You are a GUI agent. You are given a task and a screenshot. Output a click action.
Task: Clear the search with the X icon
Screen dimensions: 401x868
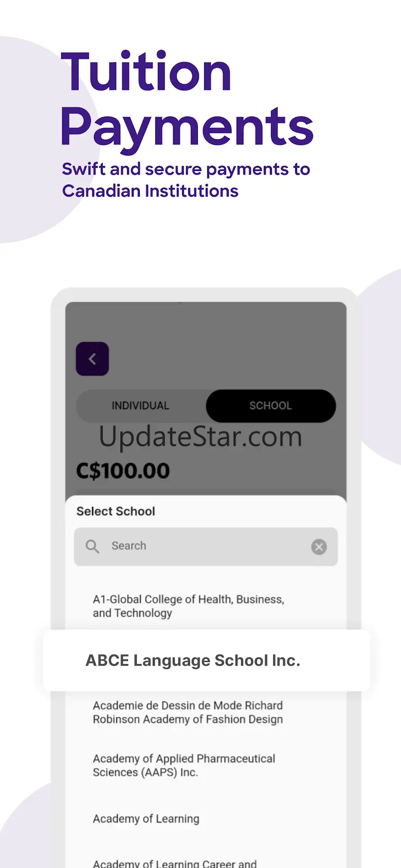319,546
